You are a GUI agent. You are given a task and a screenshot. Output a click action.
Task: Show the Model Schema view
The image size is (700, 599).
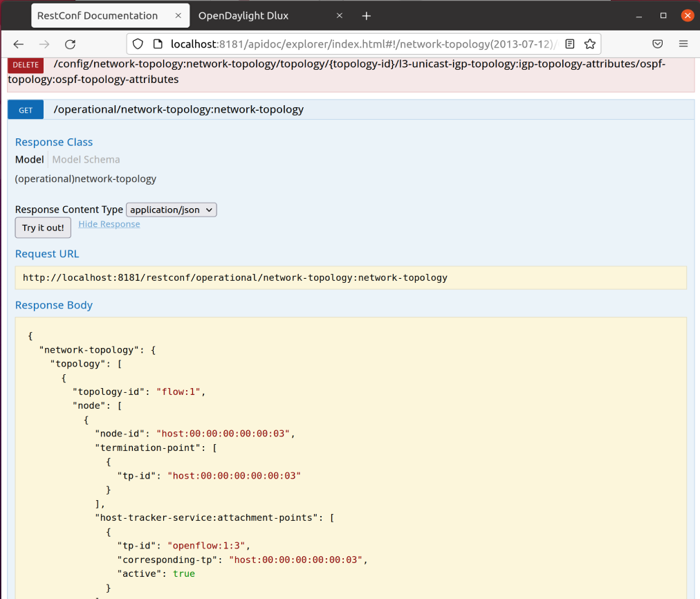(x=86, y=160)
